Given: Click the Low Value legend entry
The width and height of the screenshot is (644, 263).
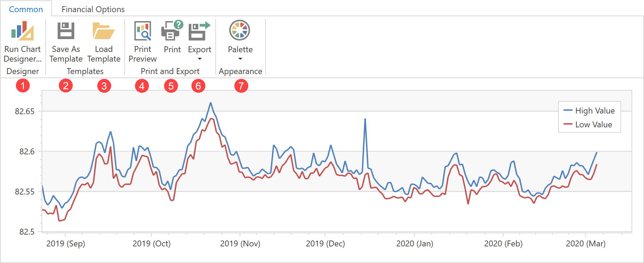Looking at the screenshot, I should [593, 125].
